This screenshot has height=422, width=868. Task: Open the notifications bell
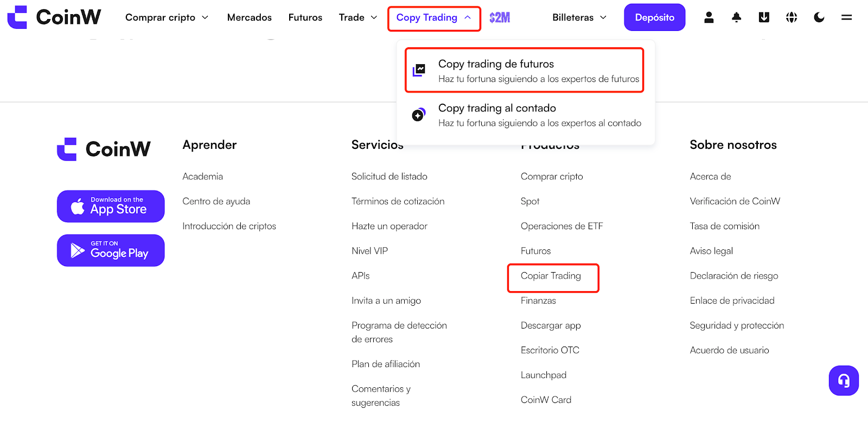[x=736, y=17]
